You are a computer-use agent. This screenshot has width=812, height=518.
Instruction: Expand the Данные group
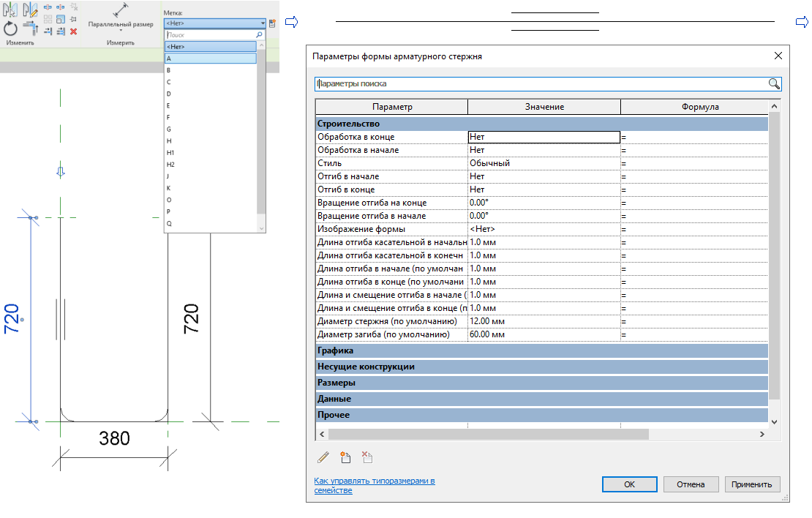pos(541,399)
